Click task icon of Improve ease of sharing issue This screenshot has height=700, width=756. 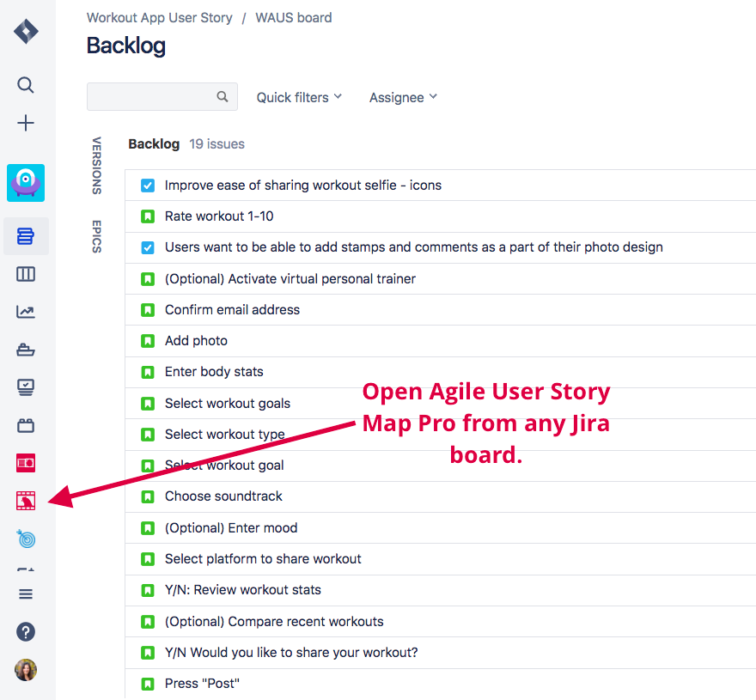click(x=148, y=186)
